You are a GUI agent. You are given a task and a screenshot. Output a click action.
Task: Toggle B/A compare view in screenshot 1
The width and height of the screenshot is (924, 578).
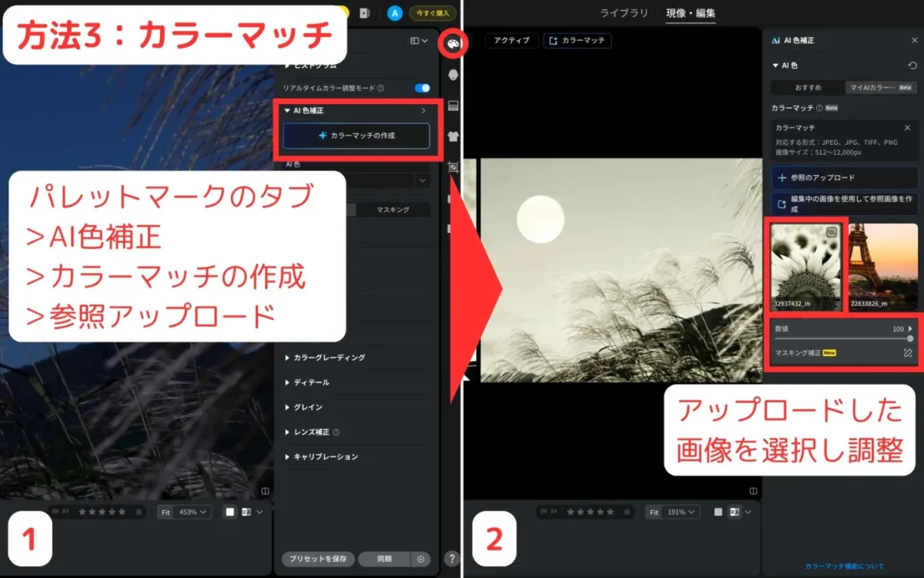click(x=246, y=512)
